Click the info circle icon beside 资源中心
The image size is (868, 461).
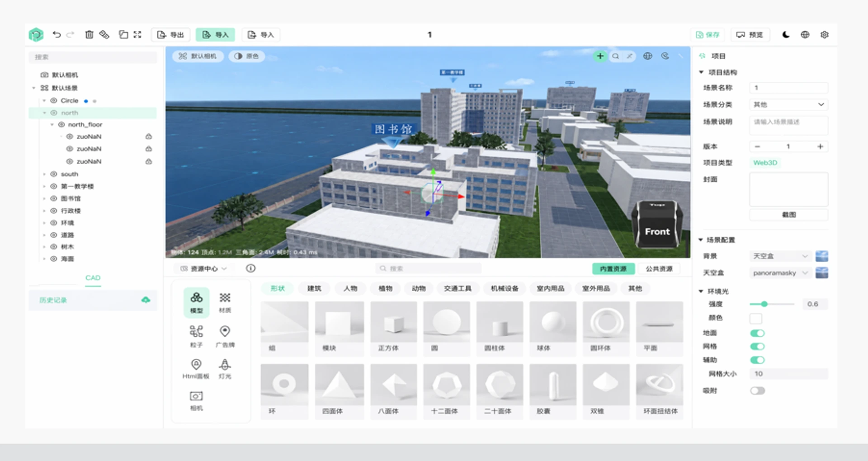pos(251,268)
